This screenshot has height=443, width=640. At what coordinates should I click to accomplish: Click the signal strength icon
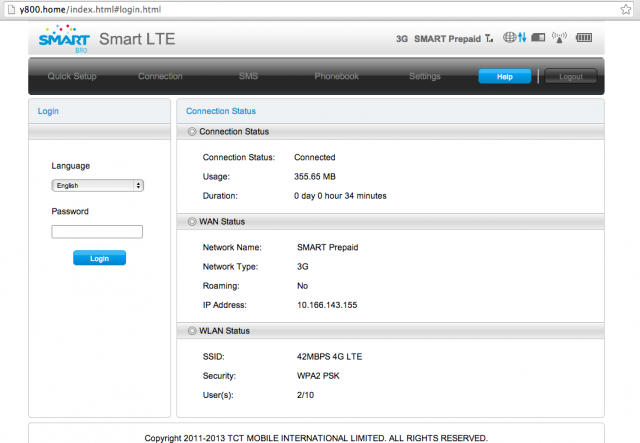pos(489,38)
